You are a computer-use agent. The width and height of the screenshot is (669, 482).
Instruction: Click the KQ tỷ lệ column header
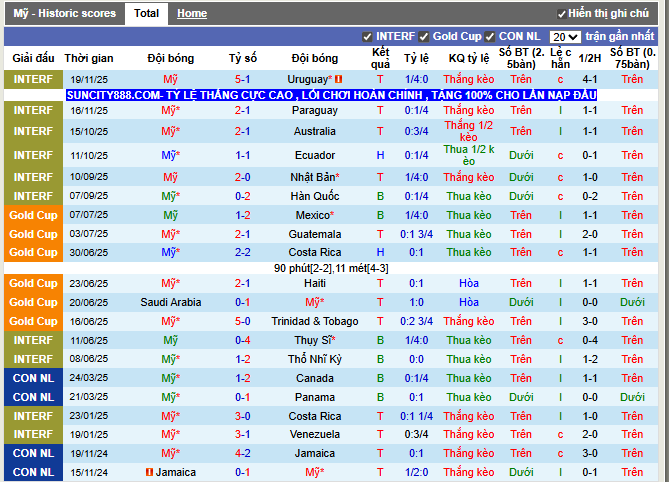(x=469, y=58)
